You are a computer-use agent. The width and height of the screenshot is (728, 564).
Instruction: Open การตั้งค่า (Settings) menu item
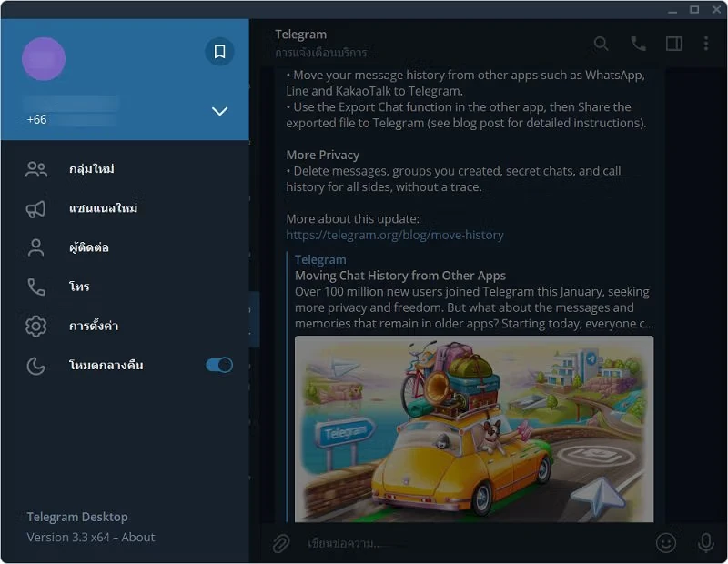point(94,326)
